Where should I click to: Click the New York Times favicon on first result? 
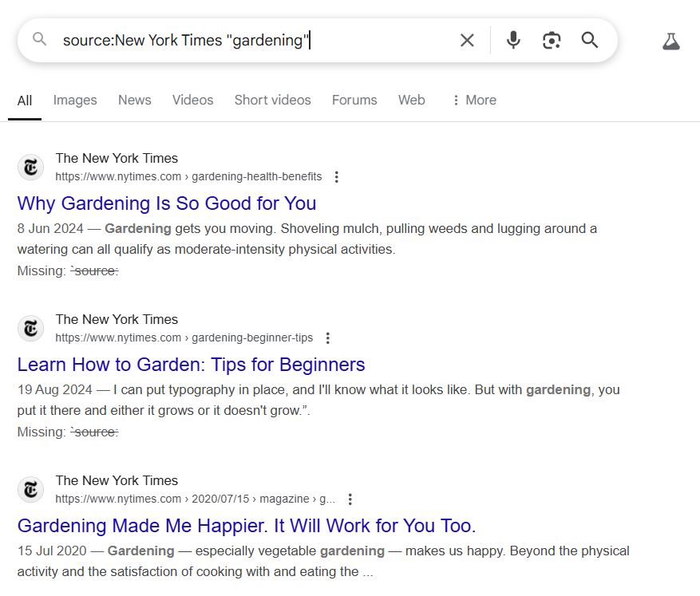[30, 167]
